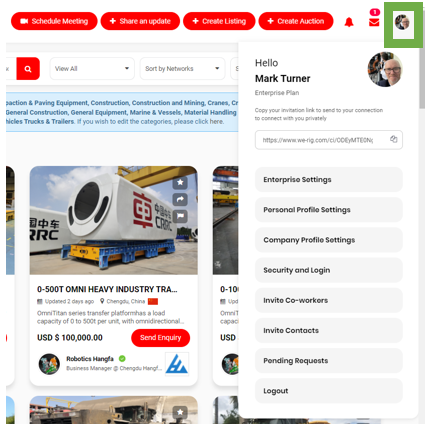Select Logout from the profile menu
Screen dimensions: 426x432
[329, 391]
